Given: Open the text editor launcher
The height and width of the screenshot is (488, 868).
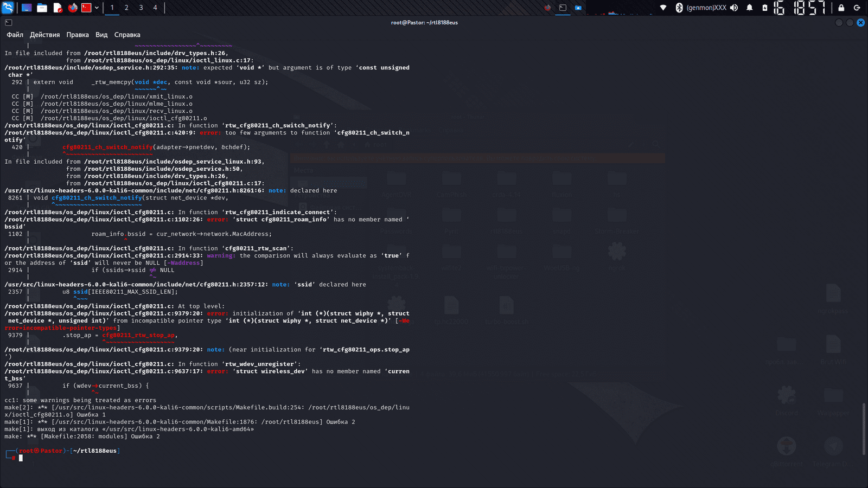Looking at the screenshot, I should point(58,8).
